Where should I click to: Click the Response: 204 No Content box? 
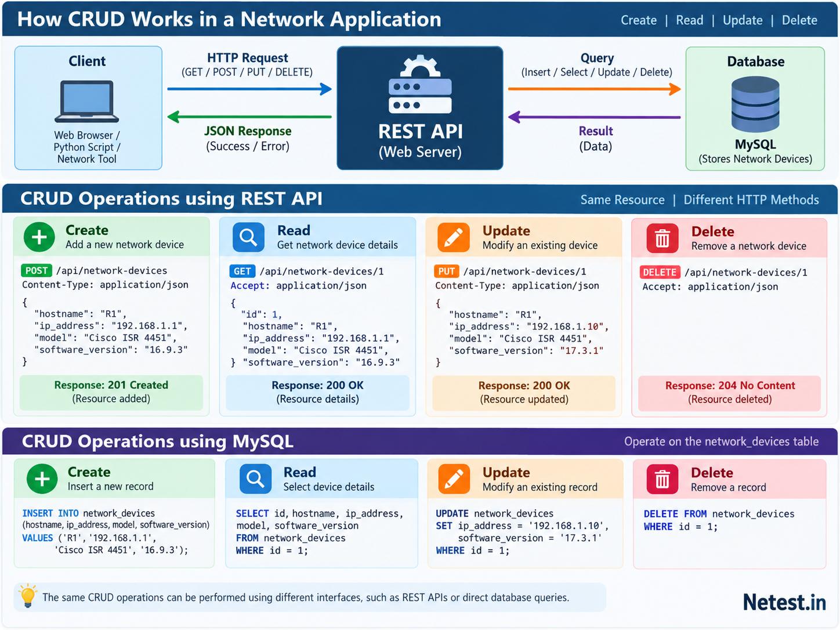(x=730, y=393)
